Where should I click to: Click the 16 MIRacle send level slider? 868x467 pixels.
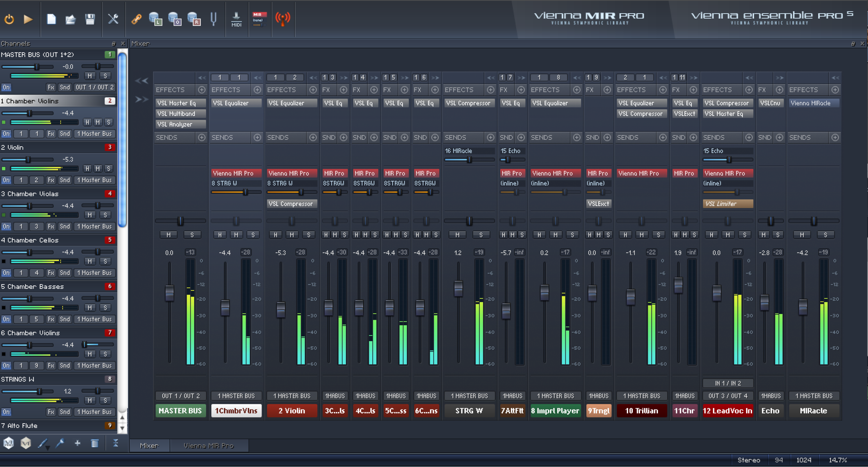click(469, 160)
